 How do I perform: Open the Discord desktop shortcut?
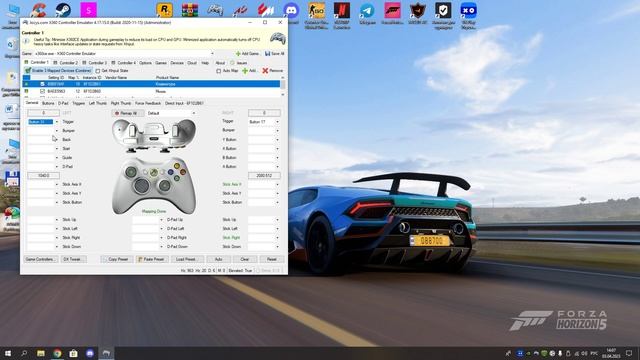point(291,10)
